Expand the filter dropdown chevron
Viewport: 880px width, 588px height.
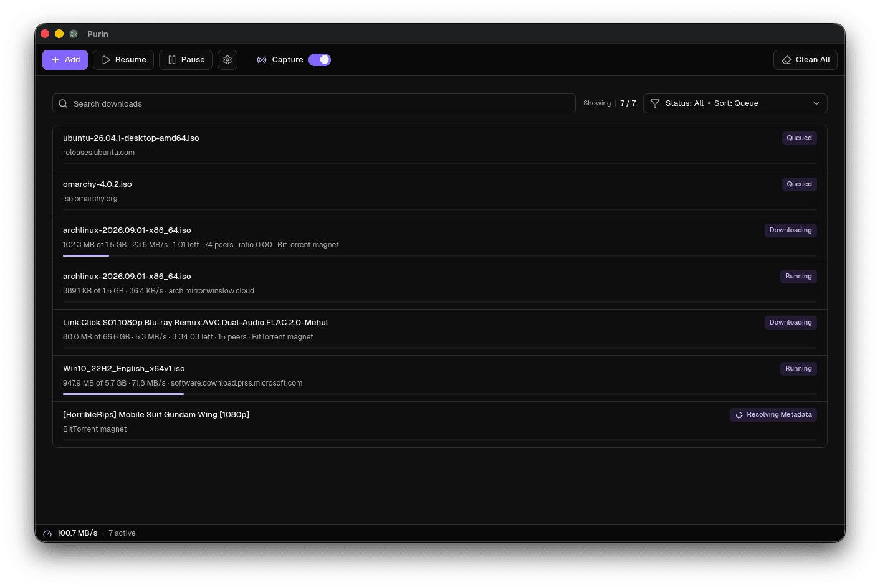point(816,103)
